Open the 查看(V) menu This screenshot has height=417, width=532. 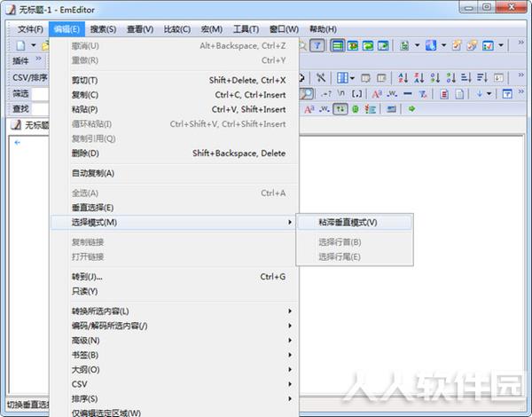pyautogui.click(x=140, y=29)
